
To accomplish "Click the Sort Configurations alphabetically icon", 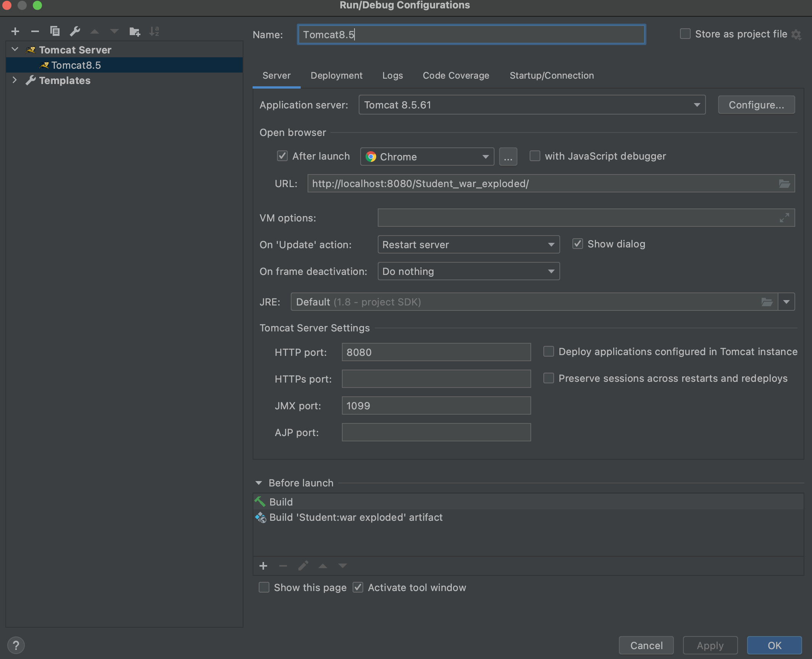I will point(154,31).
